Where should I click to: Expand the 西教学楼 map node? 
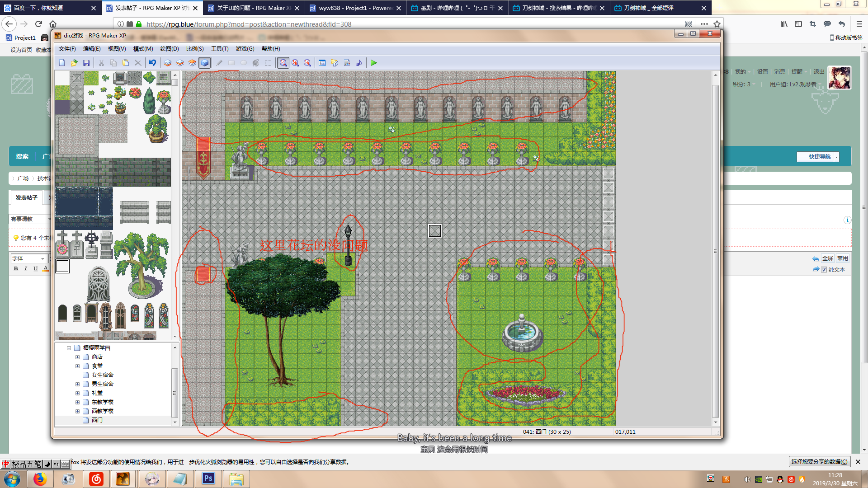click(77, 411)
